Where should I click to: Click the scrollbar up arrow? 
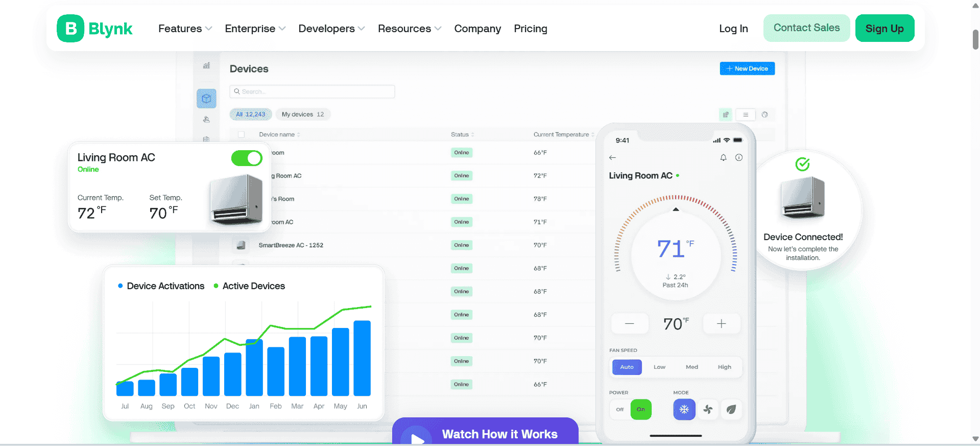(x=975, y=6)
